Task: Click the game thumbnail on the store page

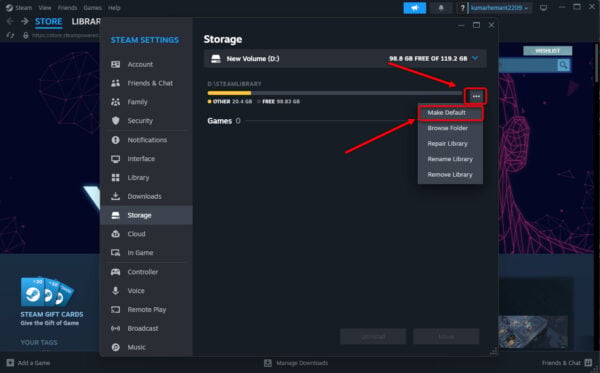Action: pyautogui.click(x=533, y=332)
